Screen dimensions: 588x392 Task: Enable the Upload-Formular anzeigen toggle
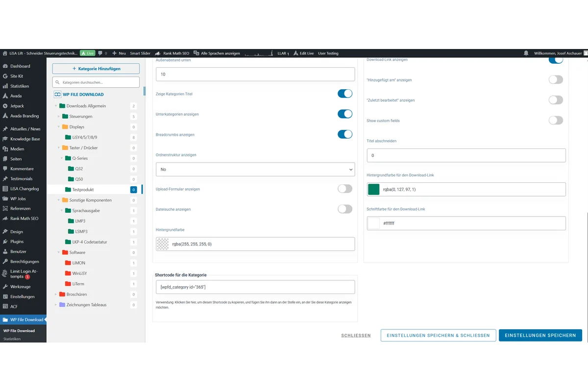[x=344, y=189]
